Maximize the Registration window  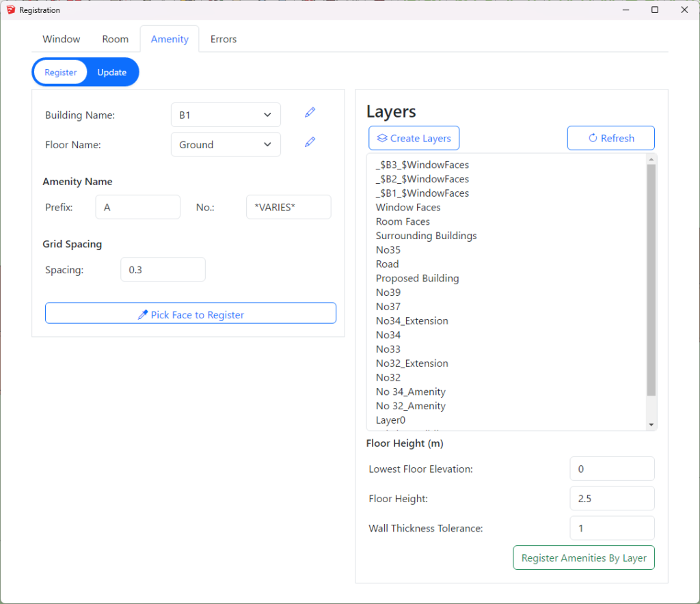[x=654, y=10]
